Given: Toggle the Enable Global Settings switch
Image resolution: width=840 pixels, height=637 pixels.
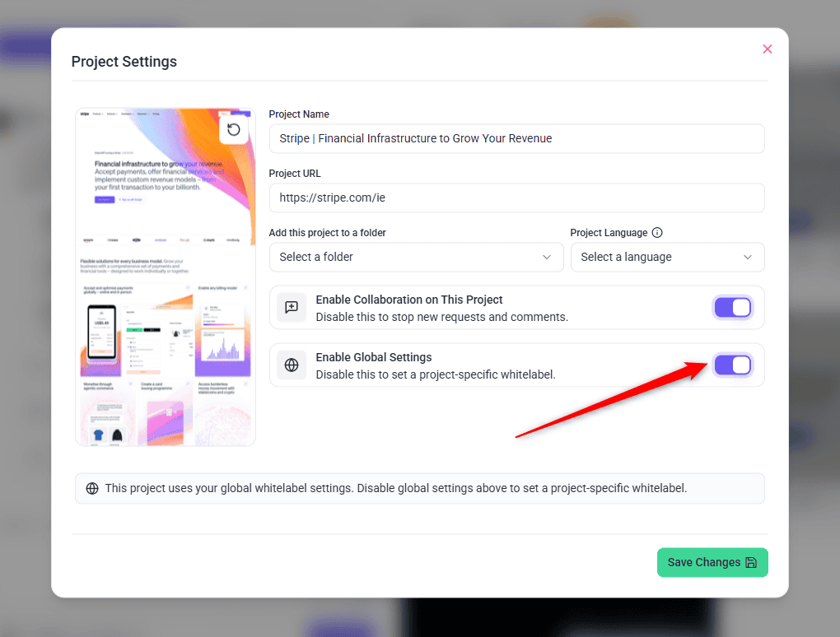Looking at the screenshot, I should click(733, 365).
